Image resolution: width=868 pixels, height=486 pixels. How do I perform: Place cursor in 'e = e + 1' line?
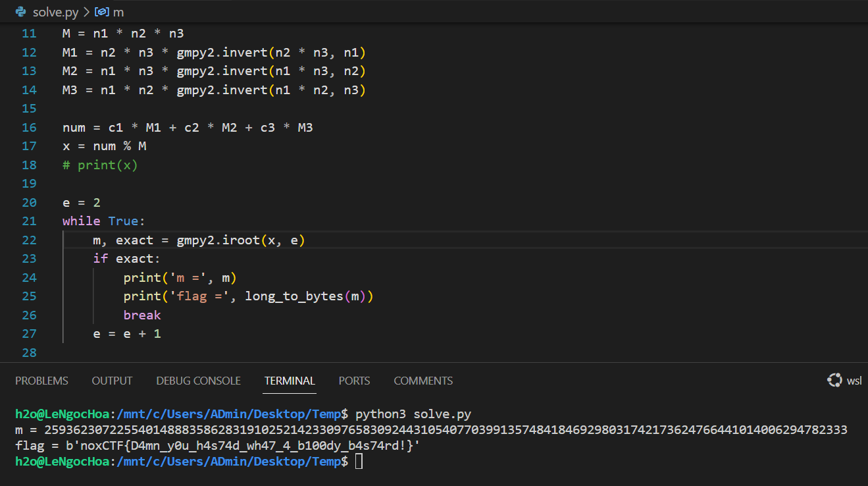127,333
